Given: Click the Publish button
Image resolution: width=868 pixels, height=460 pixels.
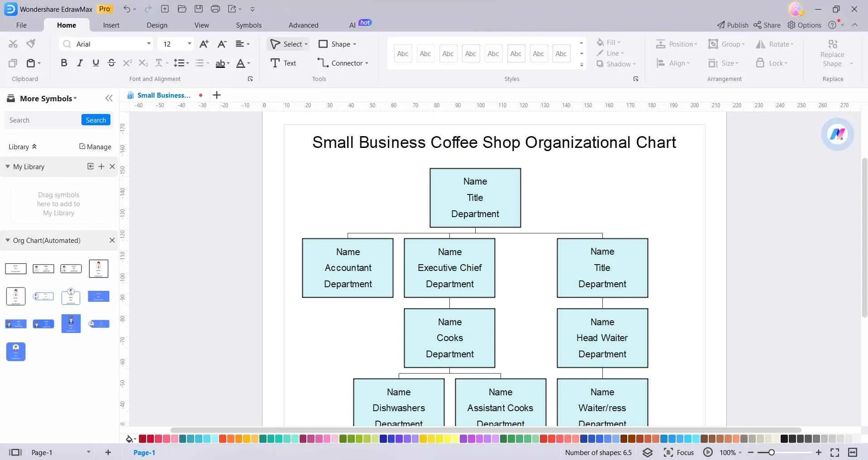Looking at the screenshot, I should click(733, 25).
